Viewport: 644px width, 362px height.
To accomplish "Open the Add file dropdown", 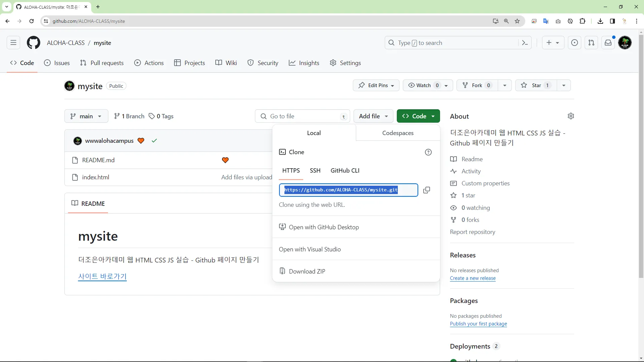I will 373,116.
